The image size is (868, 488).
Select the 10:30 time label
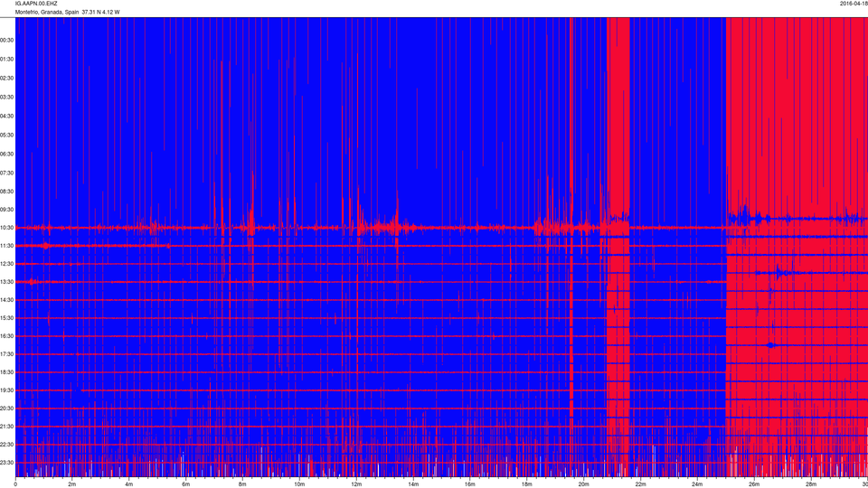point(6,228)
